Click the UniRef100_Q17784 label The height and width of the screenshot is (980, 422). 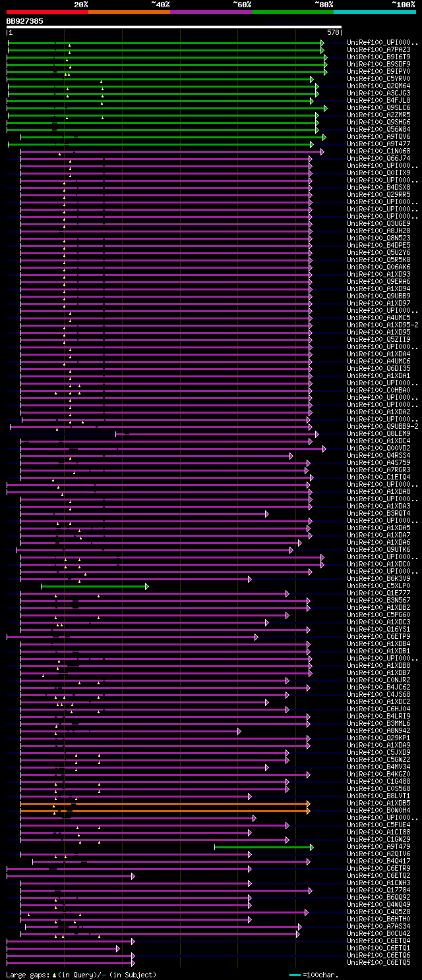[378, 890]
